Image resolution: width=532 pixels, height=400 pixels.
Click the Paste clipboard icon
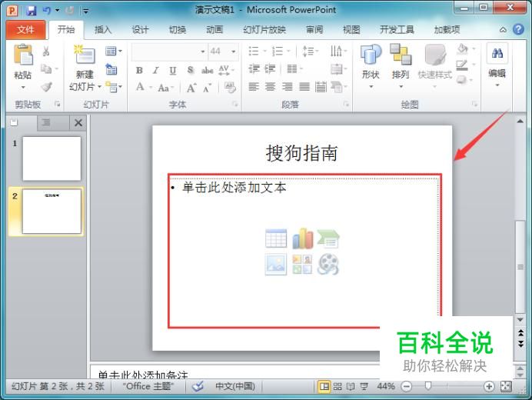click(23, 55)
